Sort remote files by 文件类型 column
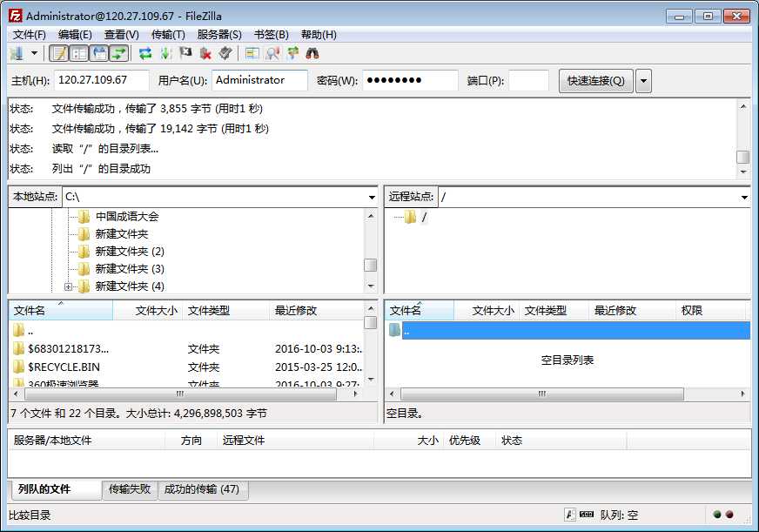This screenshot has height=532, width=759. click(x=554, y=310)
